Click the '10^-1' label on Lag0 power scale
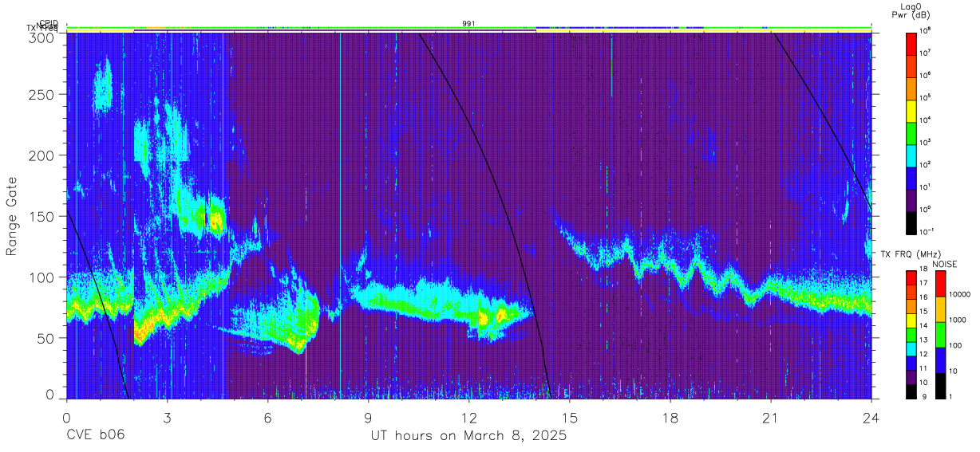Viewport: 980px width, 452px height. [927, 231]
